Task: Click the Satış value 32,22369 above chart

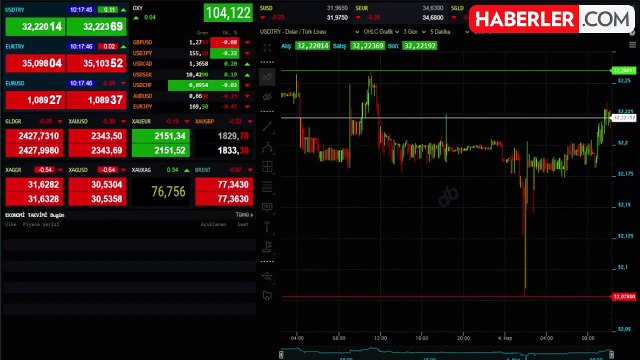Action: (367, 46)
